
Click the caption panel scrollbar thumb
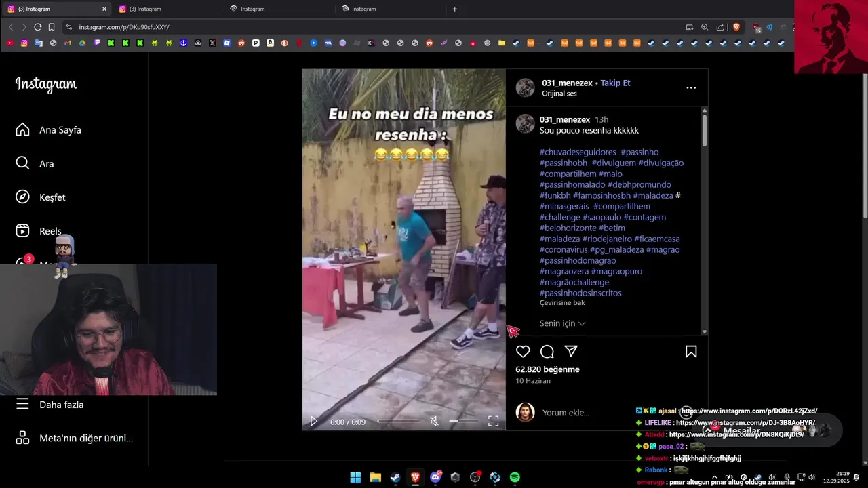705,130
